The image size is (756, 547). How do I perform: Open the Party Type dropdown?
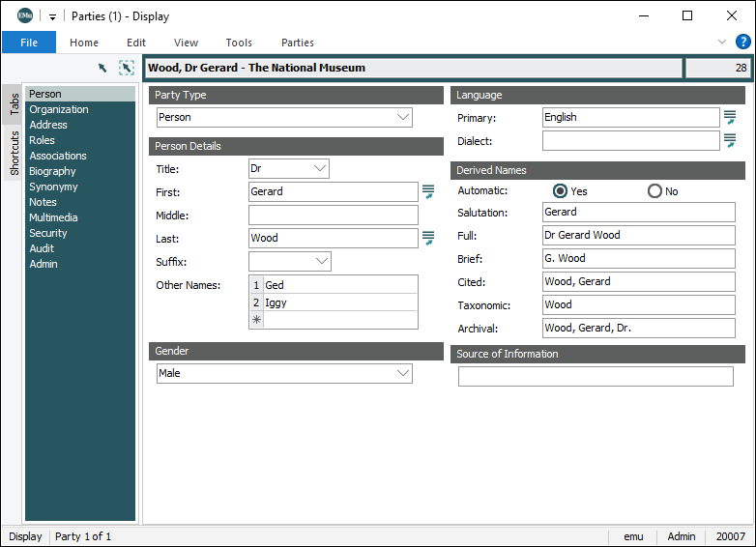pos(403,117)
